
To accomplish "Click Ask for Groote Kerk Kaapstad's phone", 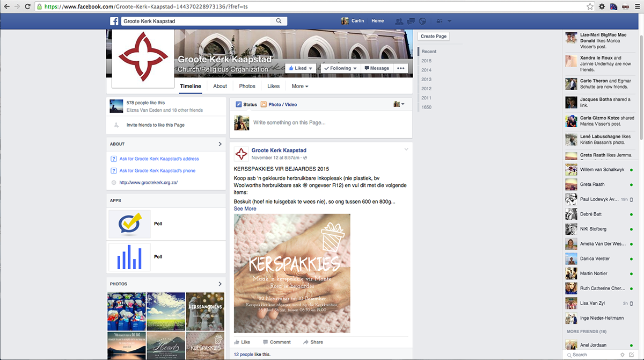I will click(x=157, y=171).
